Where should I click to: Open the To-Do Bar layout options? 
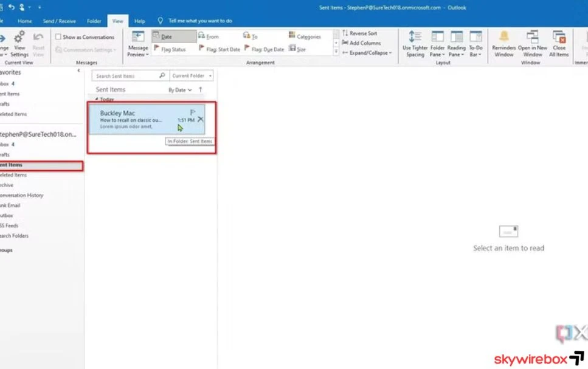476,44
